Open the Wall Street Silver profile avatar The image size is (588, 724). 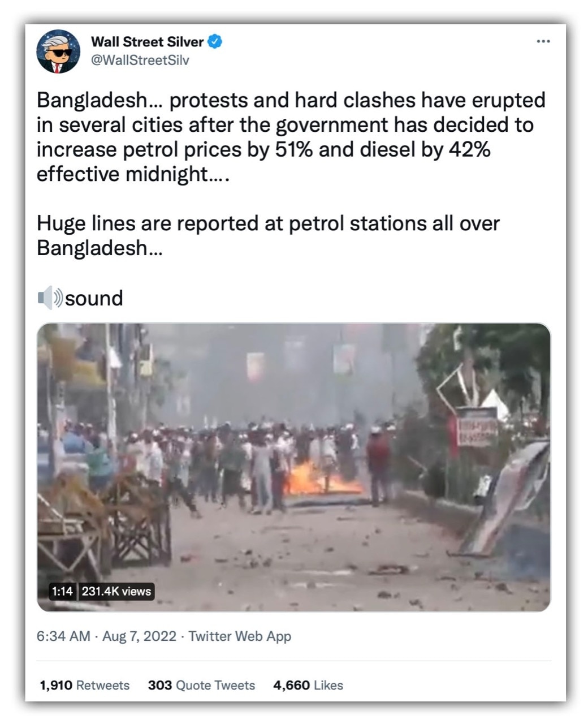coord(58,51)
